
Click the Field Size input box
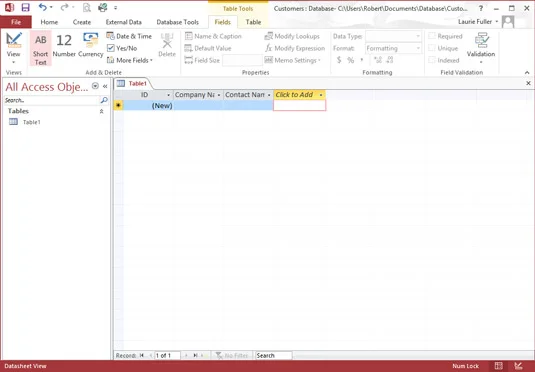coord(242,60)
